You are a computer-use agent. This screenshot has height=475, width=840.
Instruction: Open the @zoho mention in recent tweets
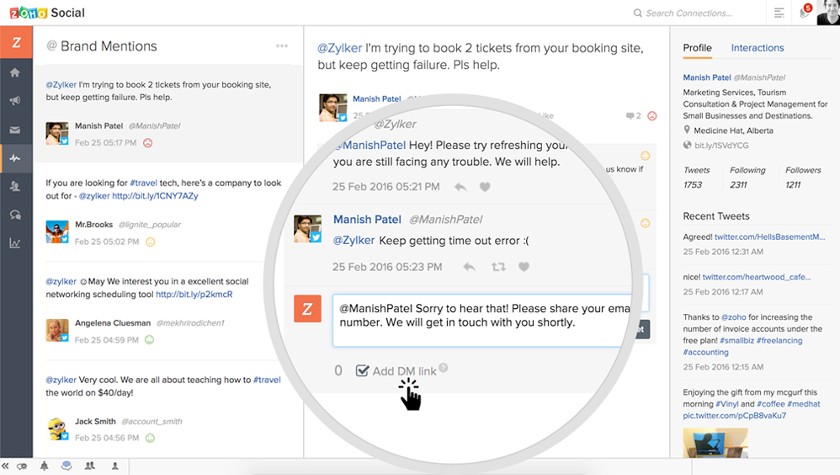coord(733,317)
